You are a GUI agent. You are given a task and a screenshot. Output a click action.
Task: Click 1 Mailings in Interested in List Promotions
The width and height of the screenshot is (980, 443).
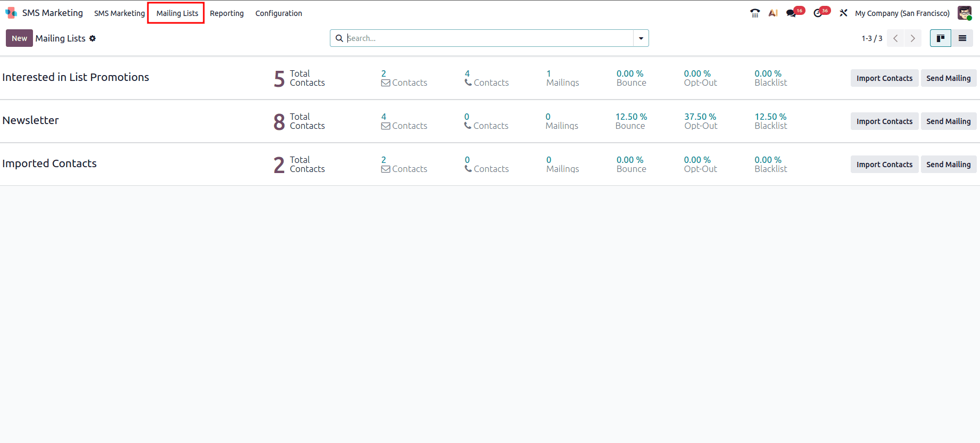point(562,78)
